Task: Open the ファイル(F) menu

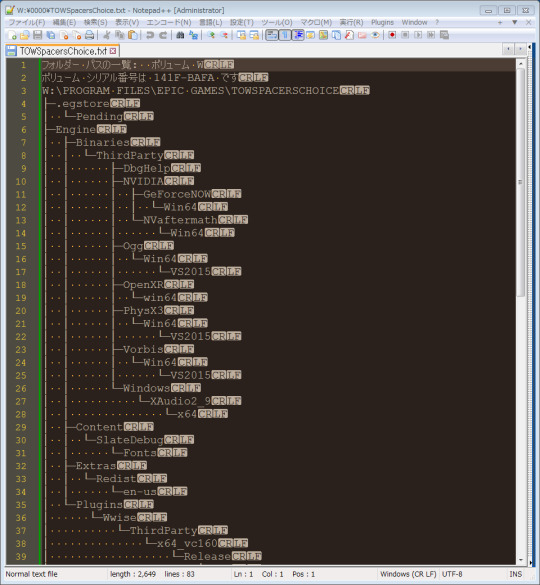Action: coord(27,22)
